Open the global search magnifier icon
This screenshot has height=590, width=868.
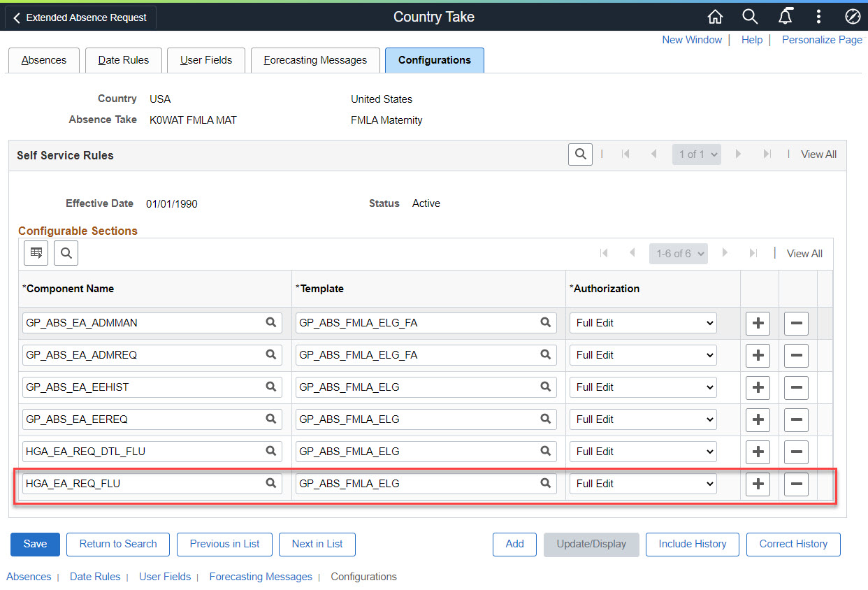pyautogui.click(x=749, y=17)
